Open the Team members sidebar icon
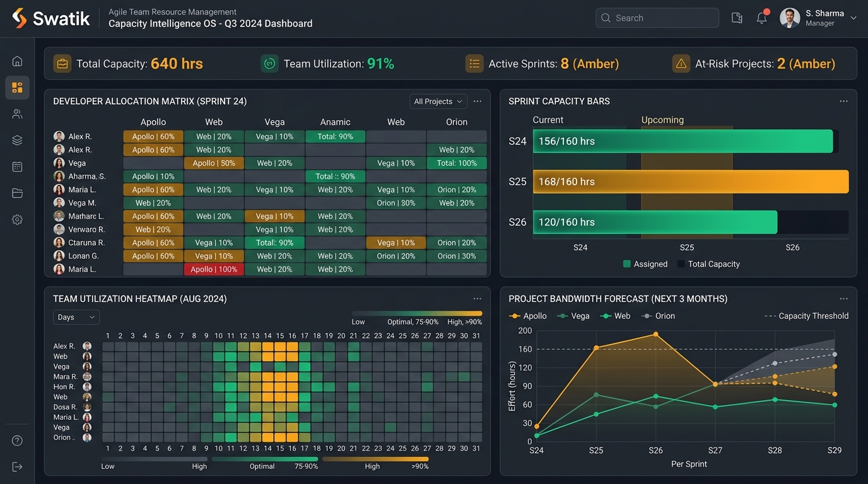The image size is (868, 484). tap(17, 114)
